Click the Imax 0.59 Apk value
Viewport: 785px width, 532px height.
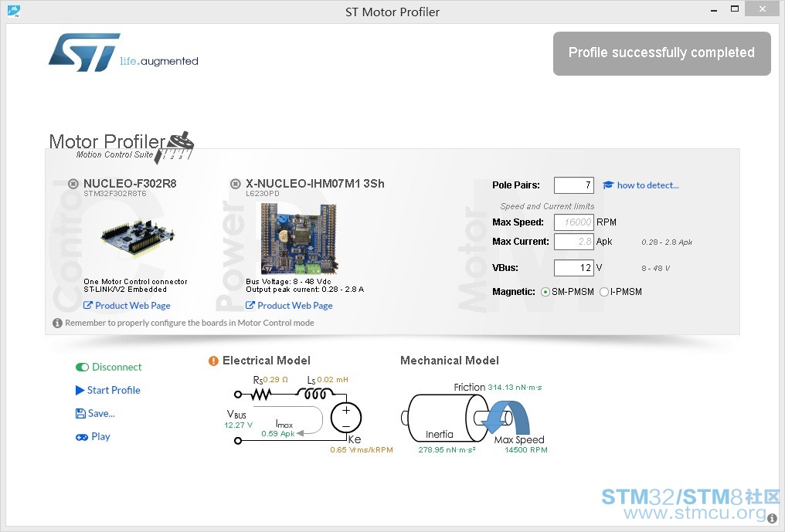[x=278, y=433]
